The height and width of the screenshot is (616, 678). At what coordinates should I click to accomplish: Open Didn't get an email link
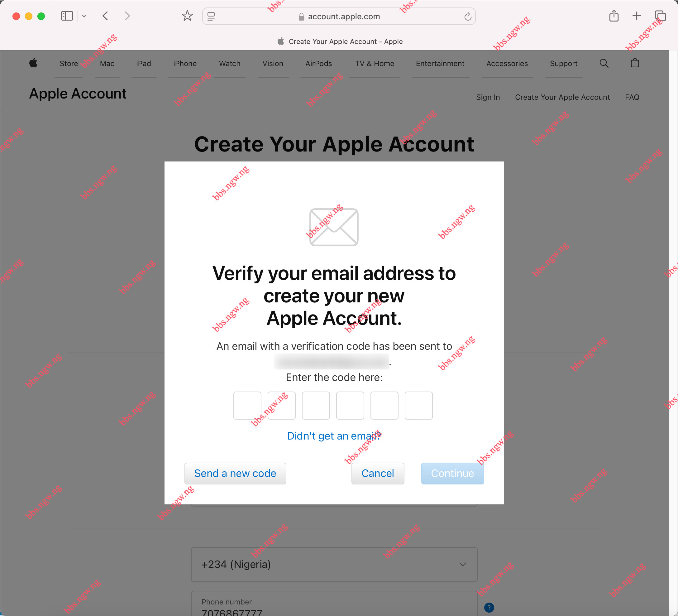(x=334, y=436)
